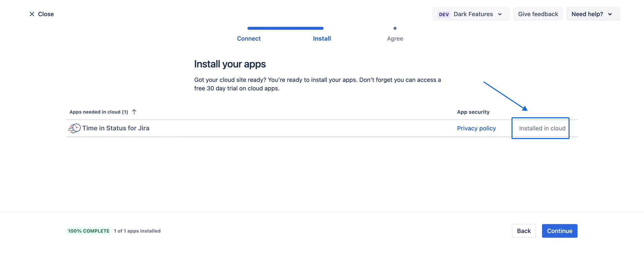The width and height of the screenshot is (644, 260).
Task: Click the 1 of 1 apps installed text
Action: click(137, 231)
